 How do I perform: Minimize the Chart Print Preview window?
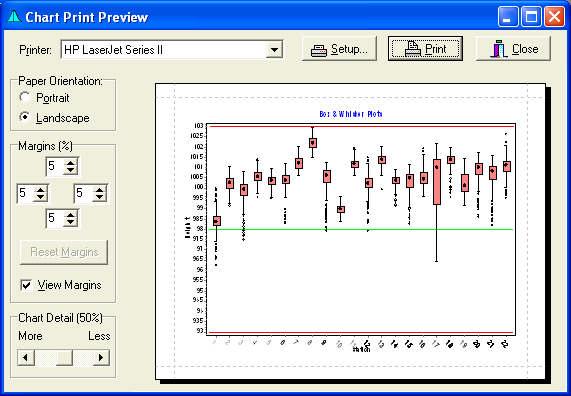508,17
